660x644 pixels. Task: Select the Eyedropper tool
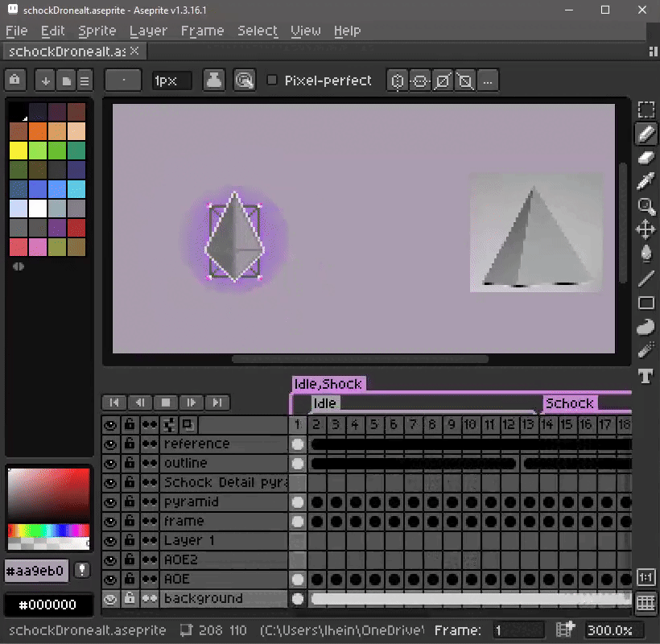coord(646,182)
